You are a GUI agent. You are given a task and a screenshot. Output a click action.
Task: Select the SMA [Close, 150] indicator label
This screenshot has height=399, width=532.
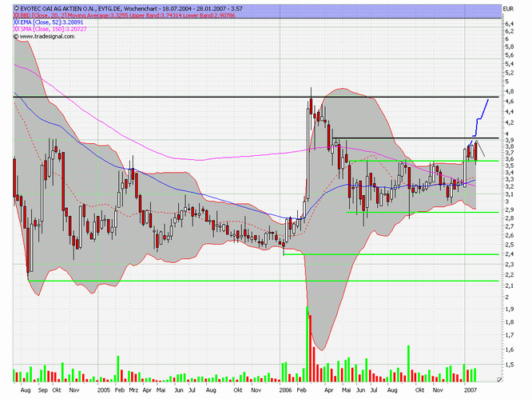coord(41,30)
